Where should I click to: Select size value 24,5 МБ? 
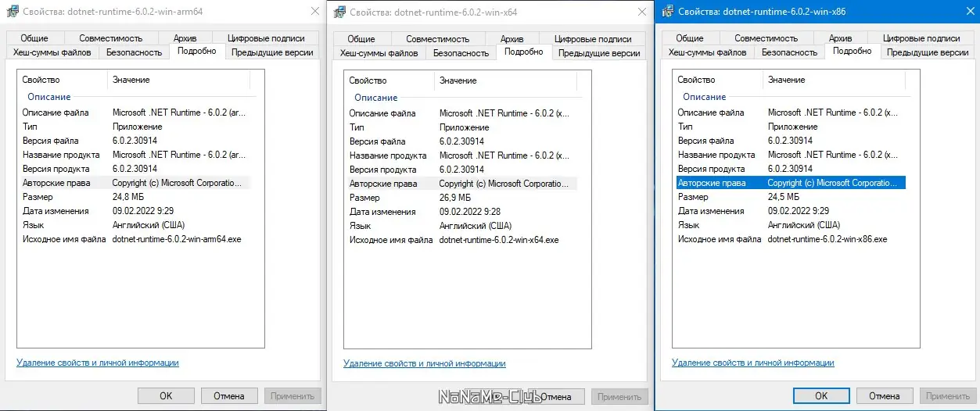pos(784,197)
